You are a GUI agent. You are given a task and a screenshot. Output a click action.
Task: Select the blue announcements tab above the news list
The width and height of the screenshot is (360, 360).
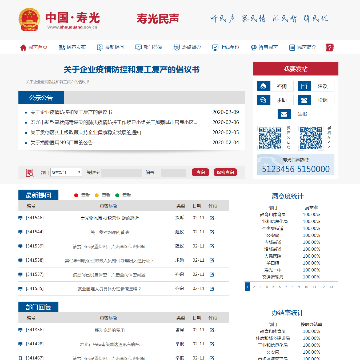pos(41,98)
